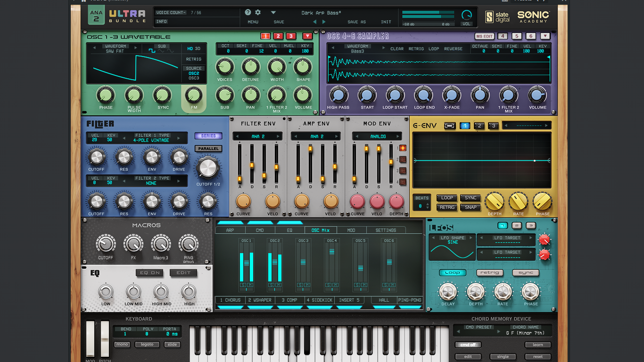The image size is (644, 362).
Task: Switch to the ARP tab
Action: point(230,230)
